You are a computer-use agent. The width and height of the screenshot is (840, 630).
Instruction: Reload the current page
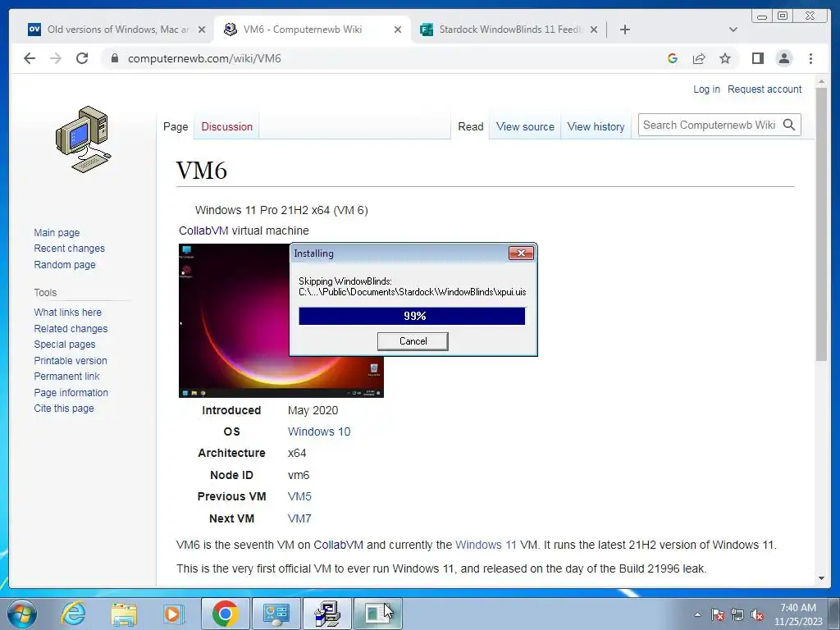(x=82, y=58)
